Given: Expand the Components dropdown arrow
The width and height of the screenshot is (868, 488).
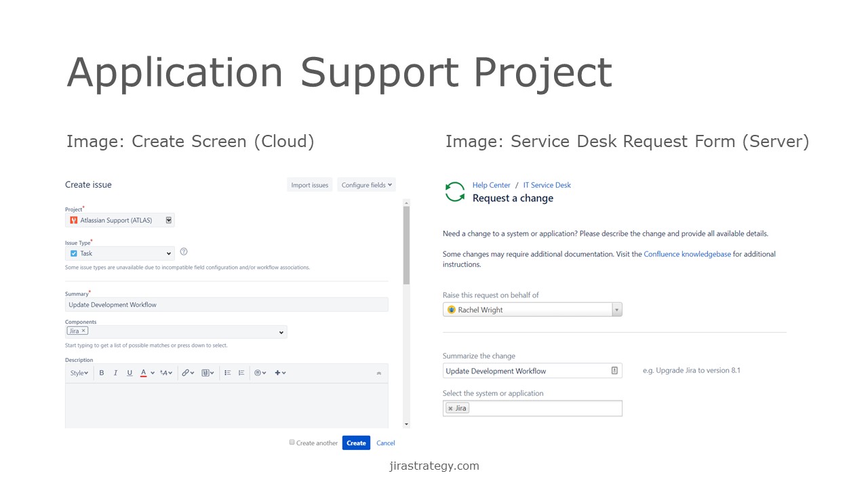Looking at the screenshot, I should click(281, 332).
